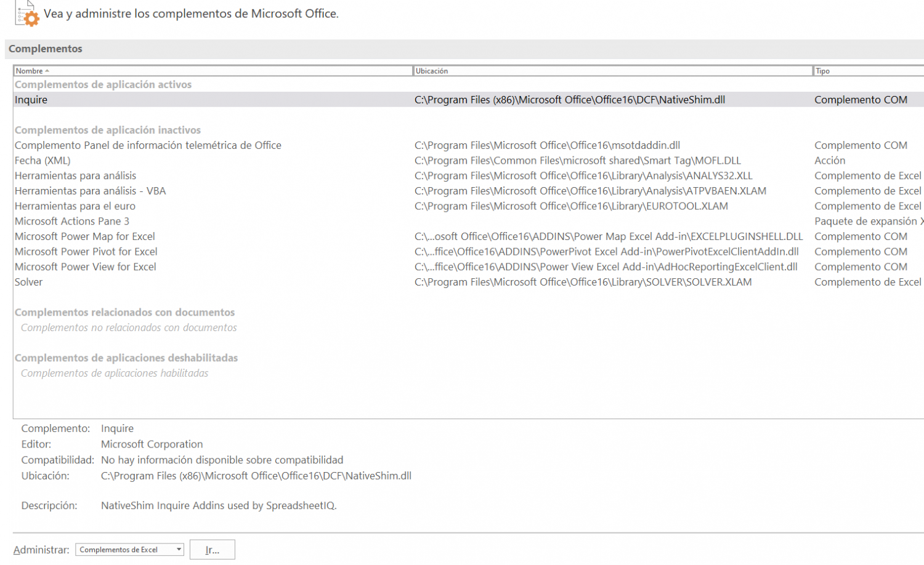Sort by the Nombre column header
The height and width of the screenshot is (565, 924).
click(213, 71)
